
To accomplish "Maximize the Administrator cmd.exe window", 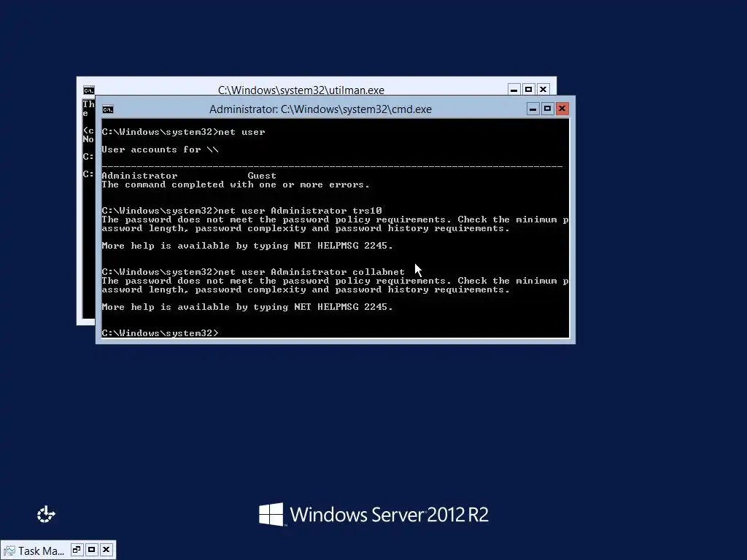I will (x=547, y=109).
